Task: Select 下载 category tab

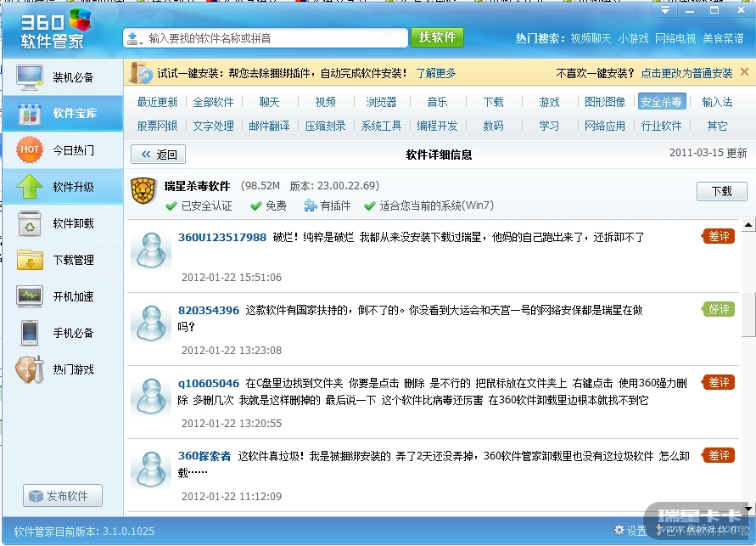Action: point(493,102)
